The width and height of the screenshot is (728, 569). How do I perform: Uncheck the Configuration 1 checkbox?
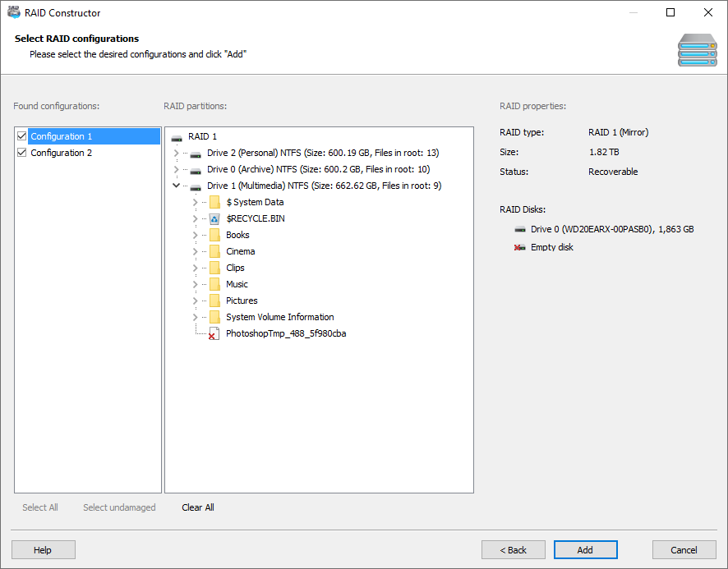click(x=21, y=135)
